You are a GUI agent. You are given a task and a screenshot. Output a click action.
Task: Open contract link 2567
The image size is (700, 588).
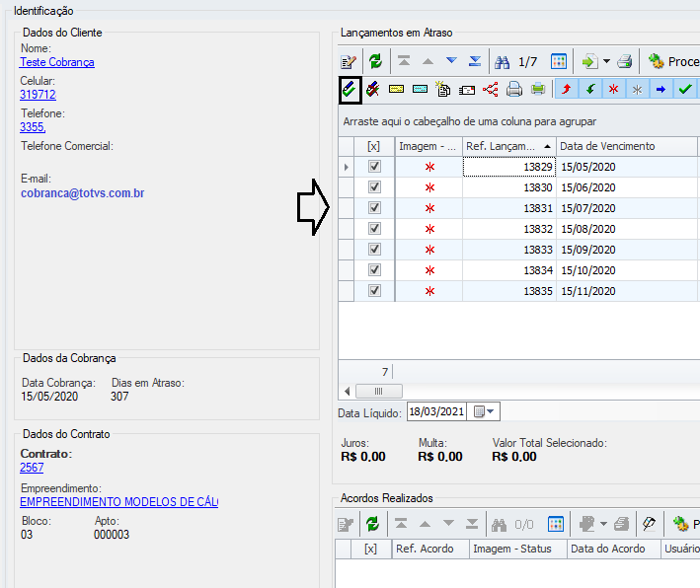(x=32, y=468)
